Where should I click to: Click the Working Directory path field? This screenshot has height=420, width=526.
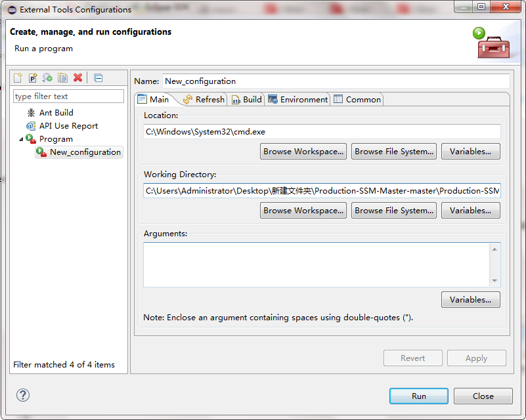tap(322, 191)
